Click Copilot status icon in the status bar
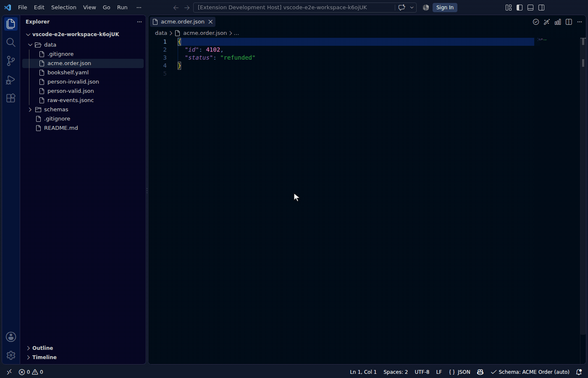 [480, 372]
